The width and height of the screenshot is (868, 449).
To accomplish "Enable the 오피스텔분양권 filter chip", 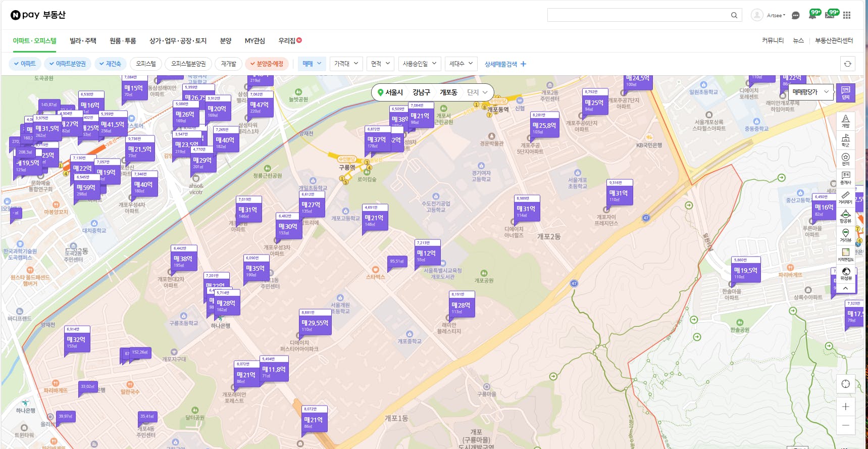I will 188,64.
